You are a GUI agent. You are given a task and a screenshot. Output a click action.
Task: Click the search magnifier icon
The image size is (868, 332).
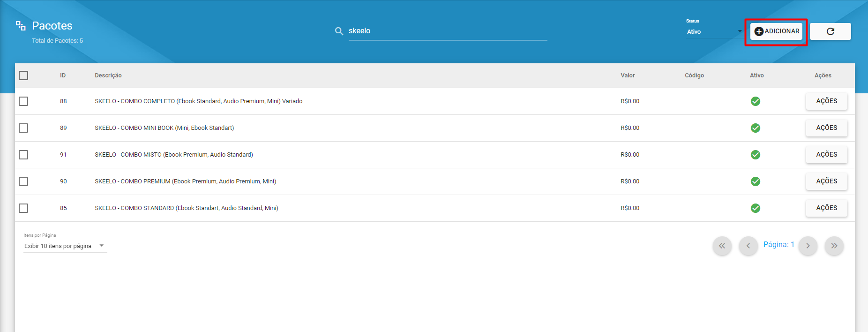(339, 31)
